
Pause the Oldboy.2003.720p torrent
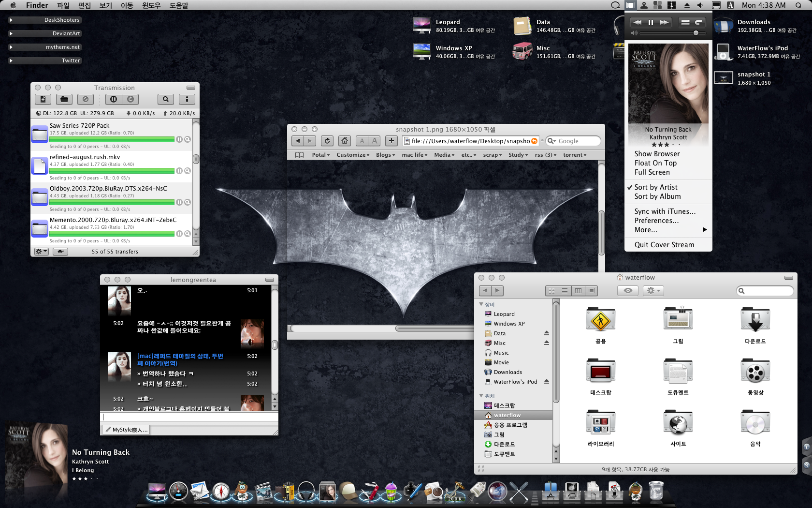pos(179,202)
